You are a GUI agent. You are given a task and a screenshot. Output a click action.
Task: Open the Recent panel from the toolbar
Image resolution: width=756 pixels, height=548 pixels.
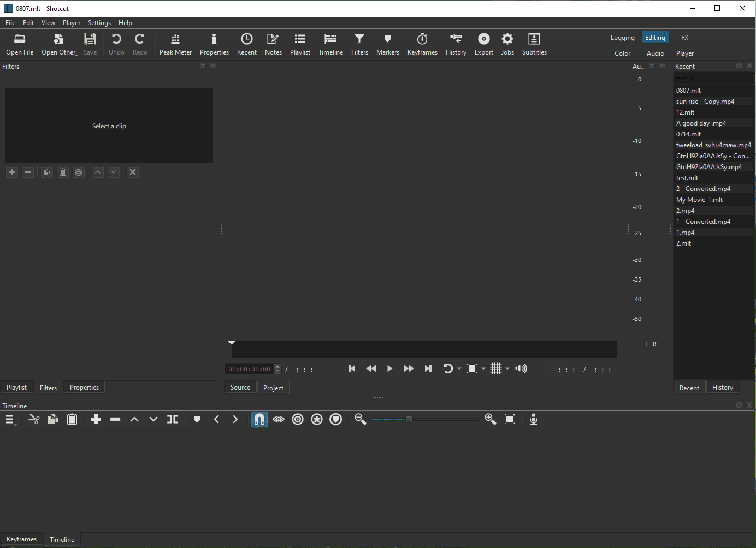pyautogui.click(x=247, y=44)
